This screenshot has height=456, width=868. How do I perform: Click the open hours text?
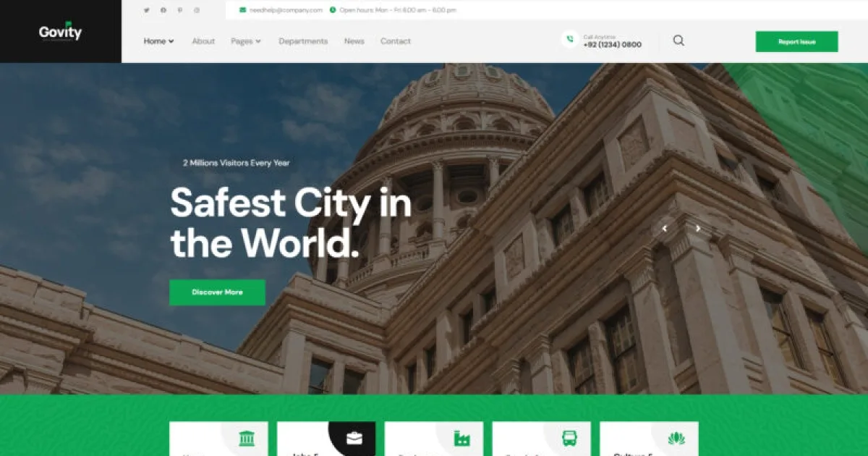pos(398,10)
